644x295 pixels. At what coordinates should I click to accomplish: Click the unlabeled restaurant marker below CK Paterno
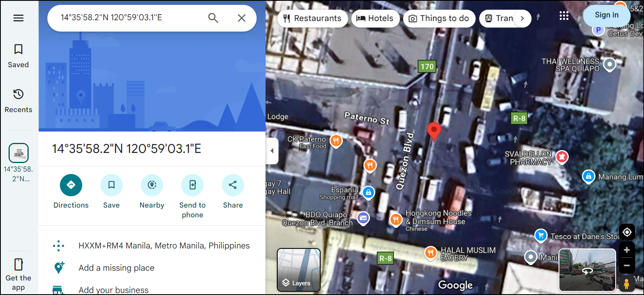pyautogui.click(x=370, y=165)
